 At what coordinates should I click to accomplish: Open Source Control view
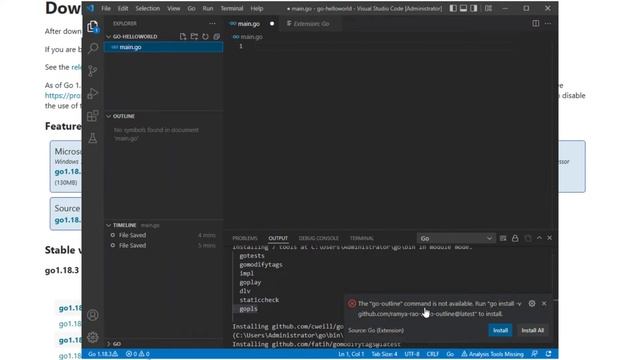(x=93, y=71)
